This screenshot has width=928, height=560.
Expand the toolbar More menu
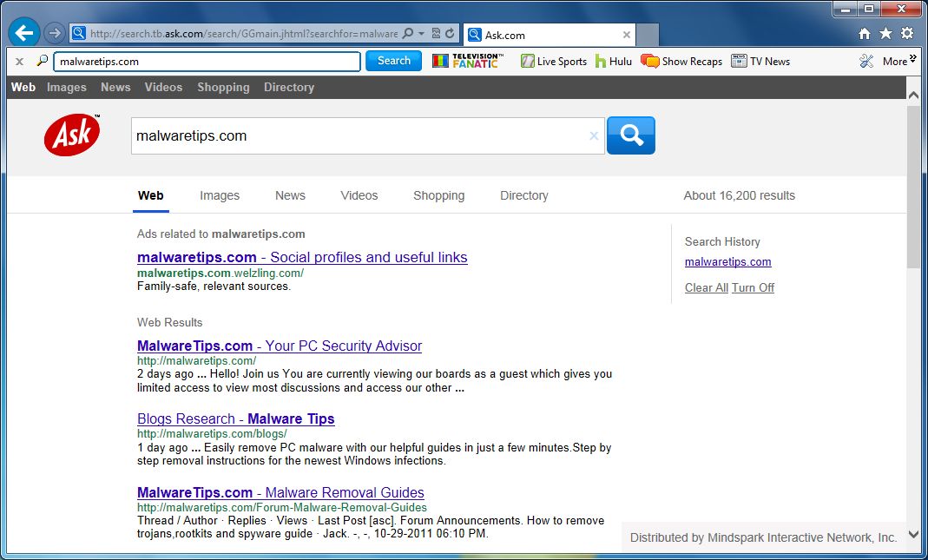[899, 61]
